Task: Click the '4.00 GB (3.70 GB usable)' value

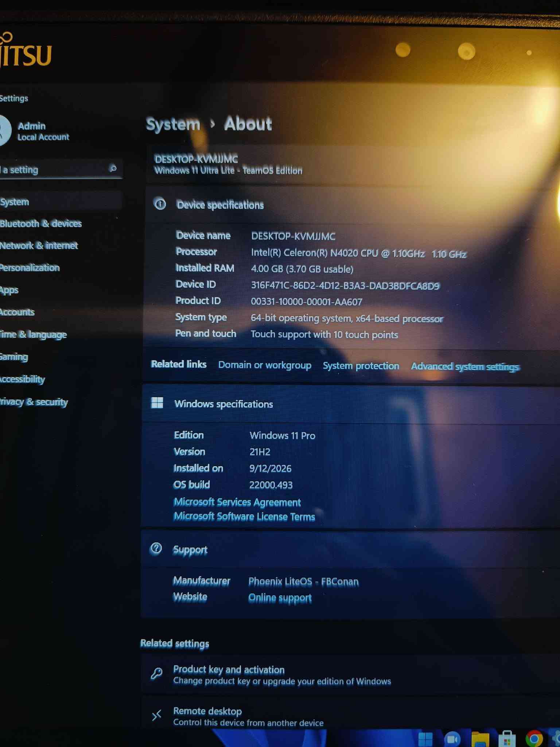Action: [x=302, y=269]
